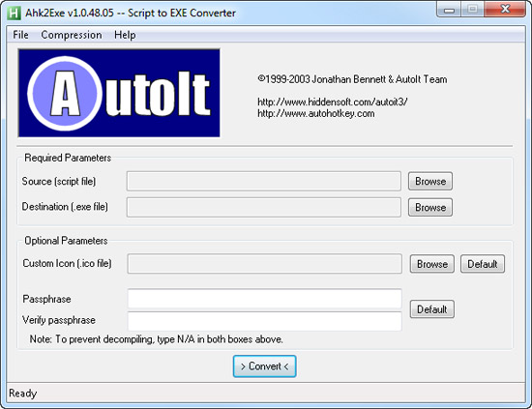The height and width of the screenshot is (409, 532).
Task: Click the Verify passphrase input box
Action: 265,321
